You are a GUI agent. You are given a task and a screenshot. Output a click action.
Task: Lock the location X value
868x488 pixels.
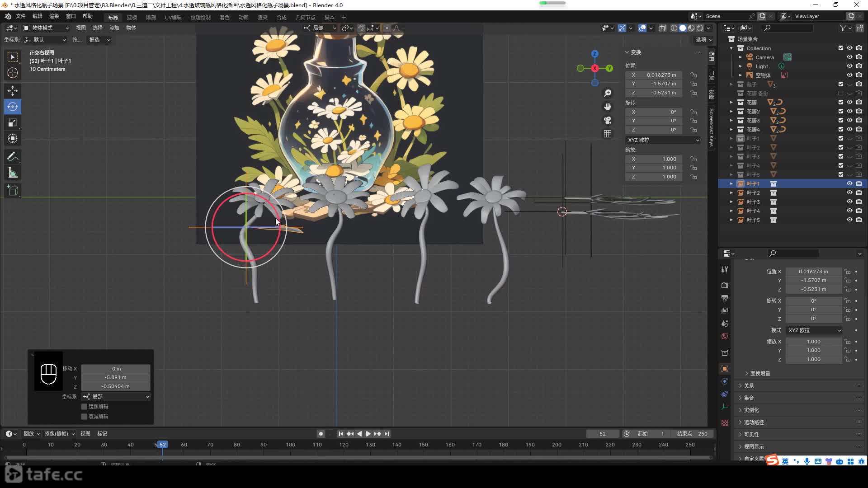click(x=693, y=75)
